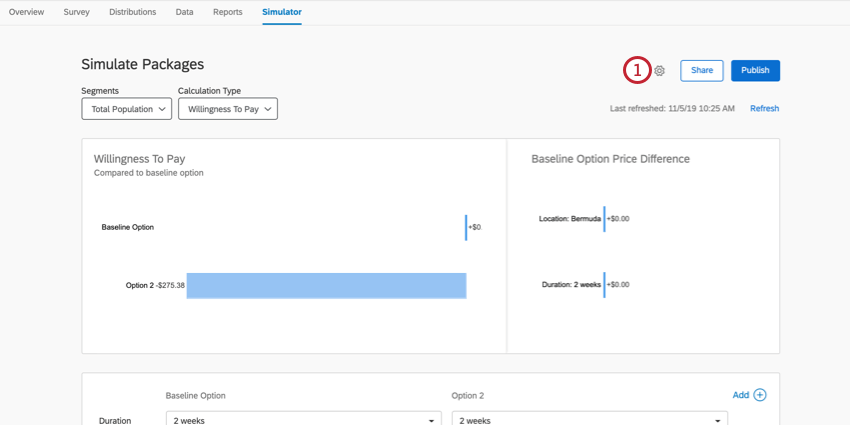Click the Baseline Option chart marker line
Image resolution: width=850 pixels, height=425 pixels.
(x=466, y=227)
